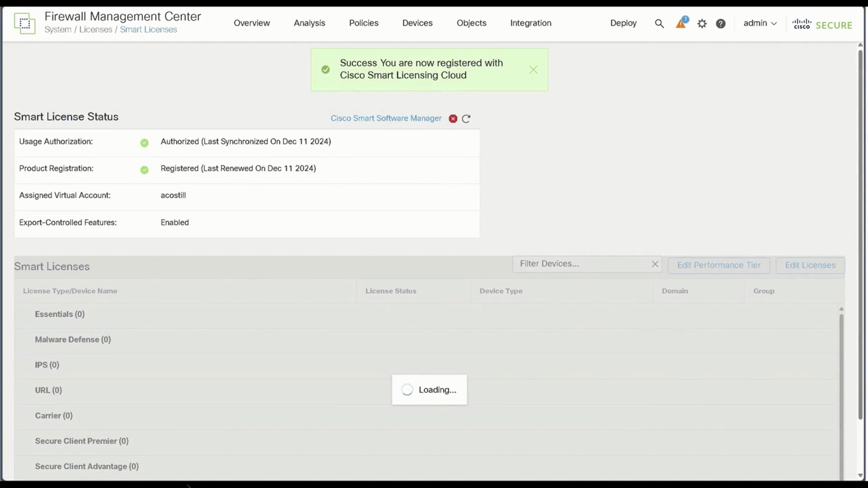Open the search magnifier icon
The width and height of the screenshot is (868, 488).
coord(659,23)
